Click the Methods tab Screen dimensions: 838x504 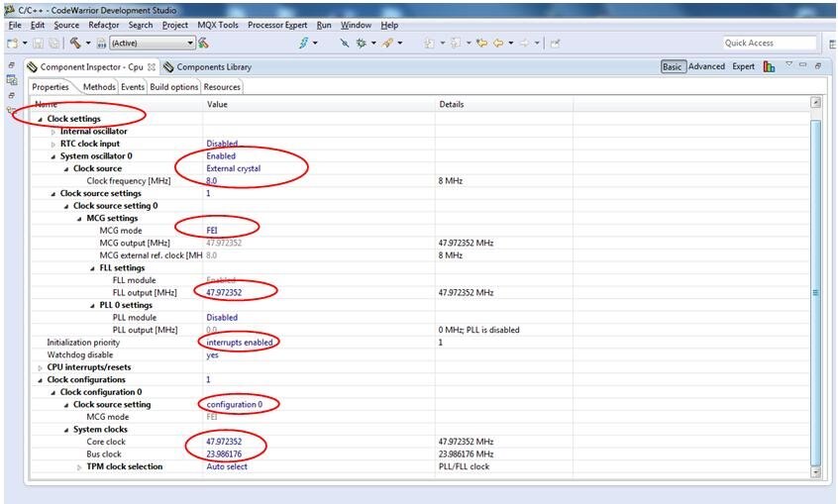[99, 87]
